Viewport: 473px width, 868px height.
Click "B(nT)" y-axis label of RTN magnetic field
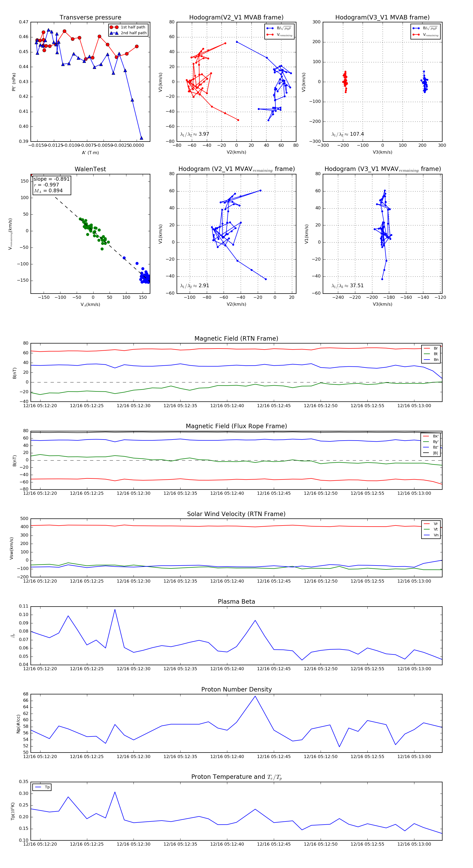click(14, 373)
